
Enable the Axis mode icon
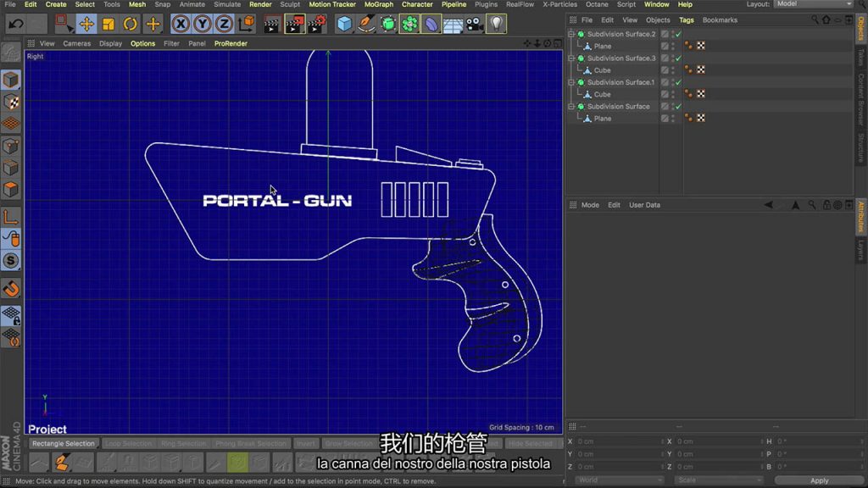[10, 217]
